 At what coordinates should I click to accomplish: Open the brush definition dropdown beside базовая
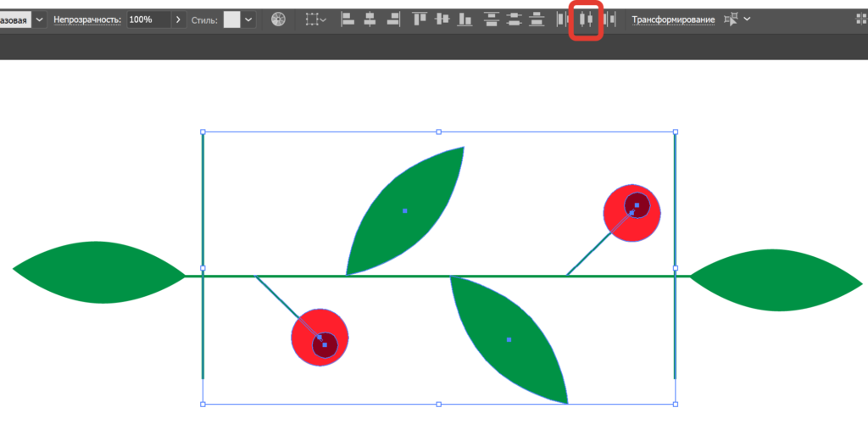tap(39, 20)
